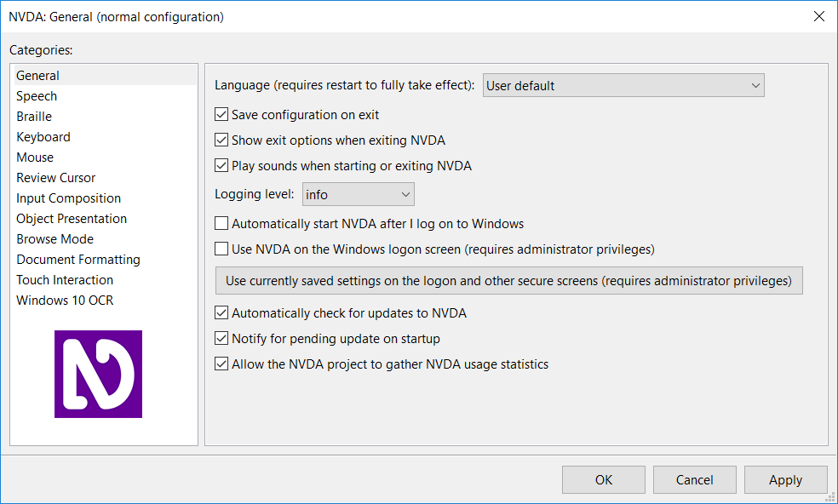This screenshot has width=838, height=504.
Task: Disable Play sounds when starting or exiting
Action: pos(222,166)
